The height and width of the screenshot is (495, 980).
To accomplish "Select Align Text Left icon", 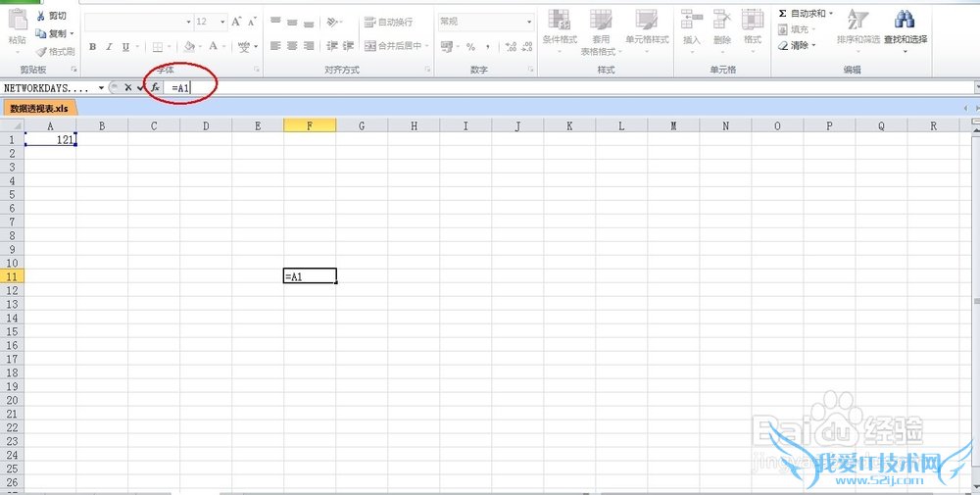I will (x=275, y=46).
